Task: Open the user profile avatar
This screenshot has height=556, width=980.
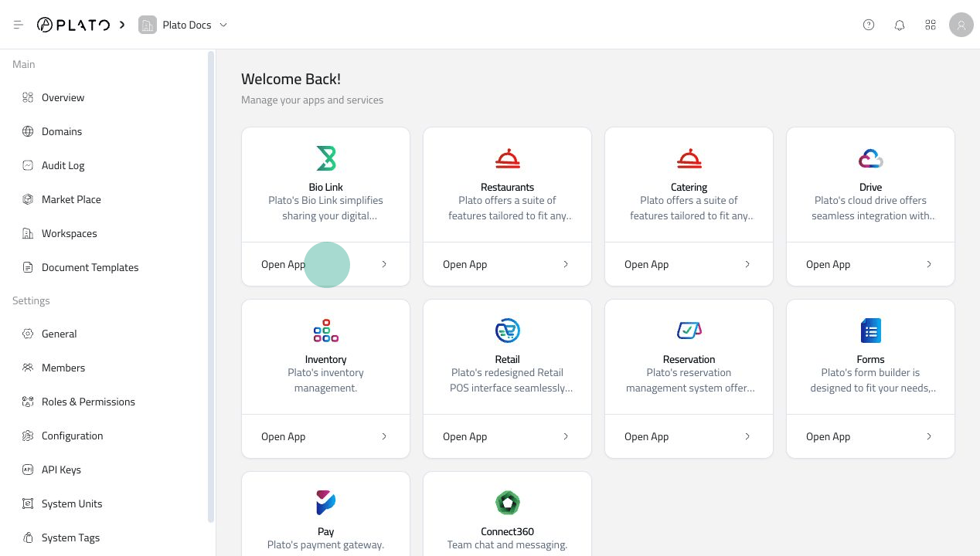Action: (x=961, y=25)
